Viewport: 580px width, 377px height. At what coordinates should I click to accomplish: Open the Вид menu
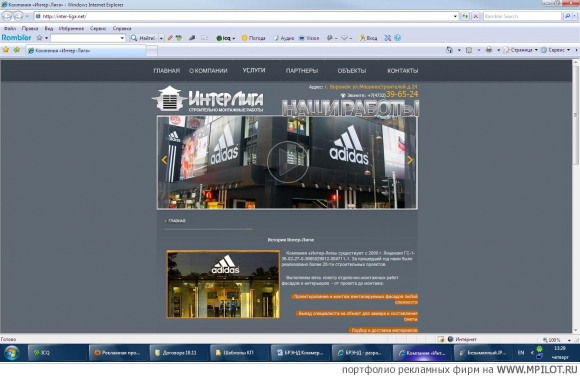pos(48,28)
